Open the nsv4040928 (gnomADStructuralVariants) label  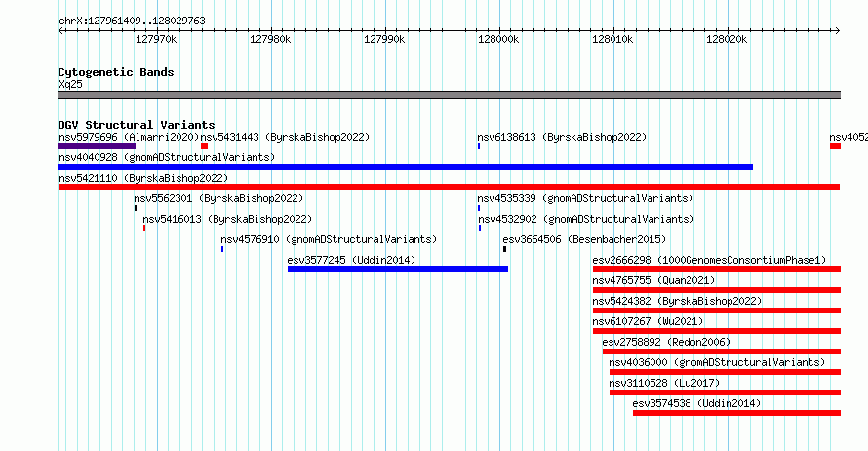(167, 157)
